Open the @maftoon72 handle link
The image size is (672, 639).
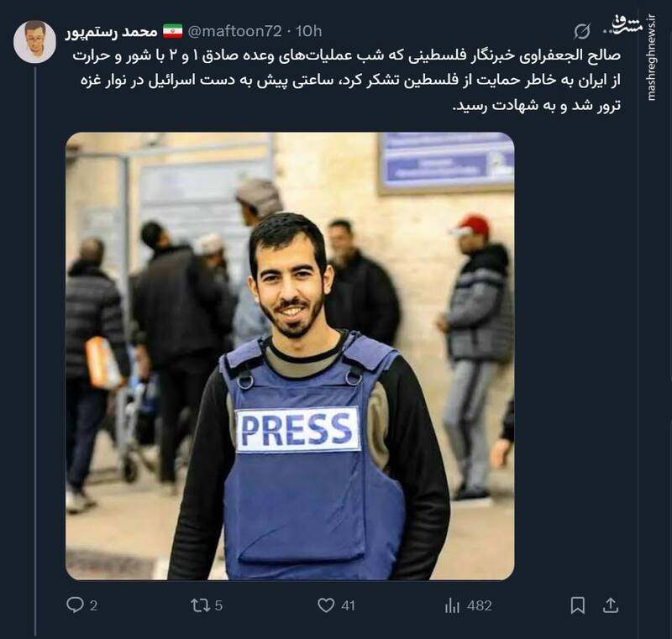(235, 31)
